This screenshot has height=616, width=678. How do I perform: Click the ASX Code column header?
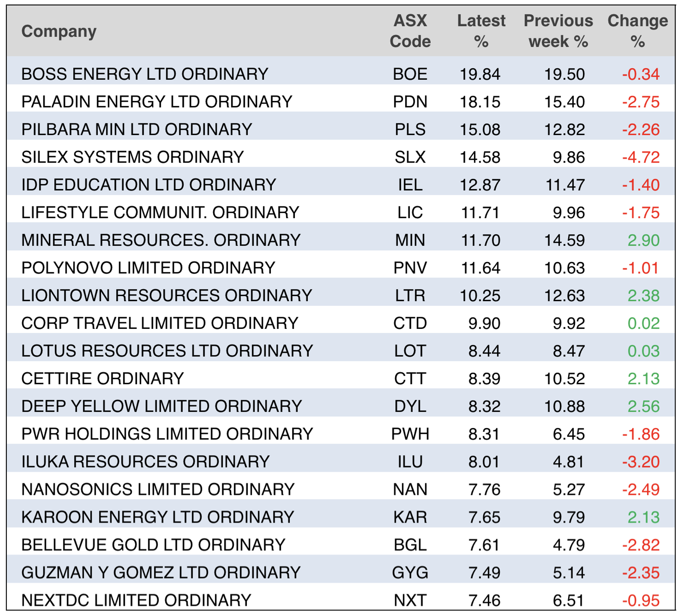pyautogui.click(x=410, y=31)
